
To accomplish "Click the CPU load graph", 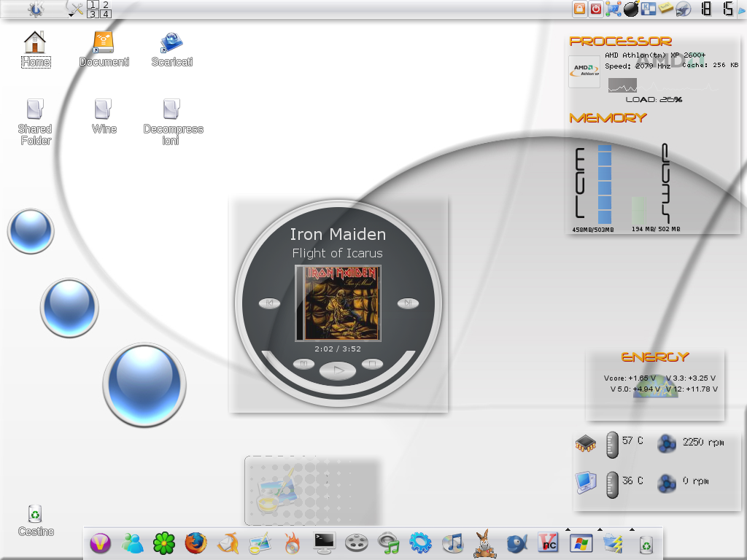I will pos(622,85).
